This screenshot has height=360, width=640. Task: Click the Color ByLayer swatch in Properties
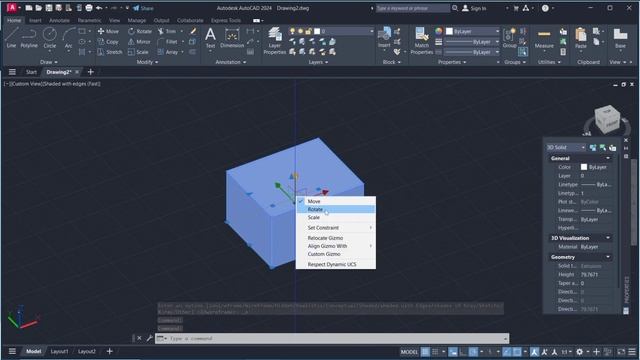[584, 167]
